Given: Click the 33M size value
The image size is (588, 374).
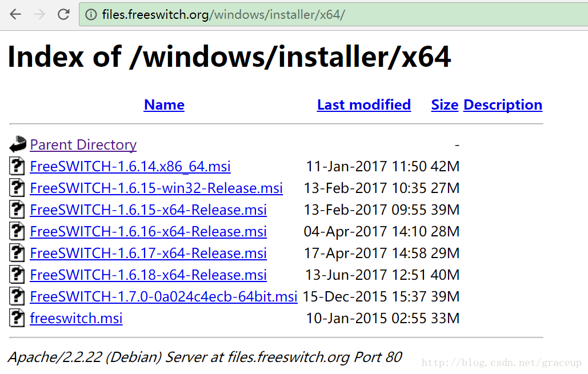Looking at the screenshot, I should click(445, 319).
